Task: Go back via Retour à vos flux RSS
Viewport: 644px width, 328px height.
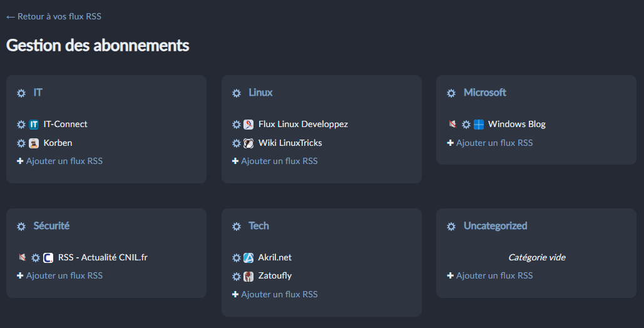Action: [x=54, y=16]
